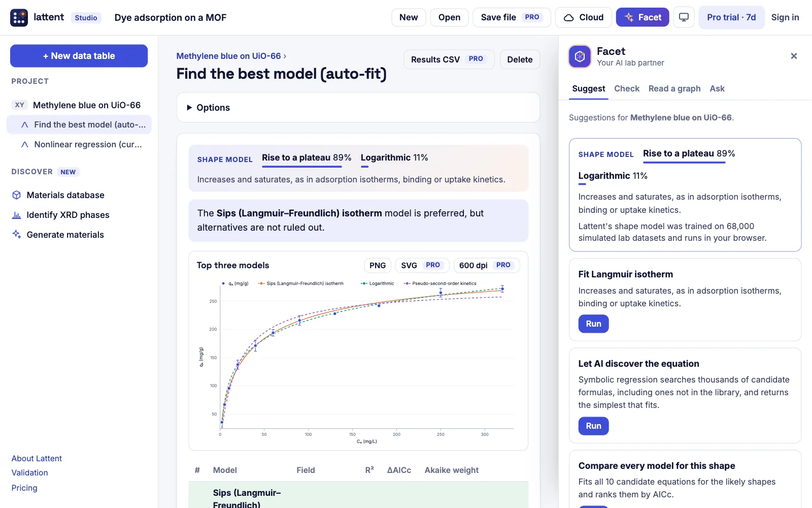Click the curve icon beside Nonlinear regression
Screen dimensions: 812x508
click(x=24, y=145)
